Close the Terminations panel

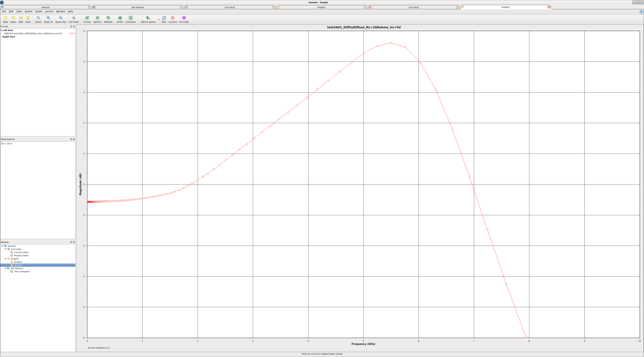pyautogui.click(x=74, y=139)
